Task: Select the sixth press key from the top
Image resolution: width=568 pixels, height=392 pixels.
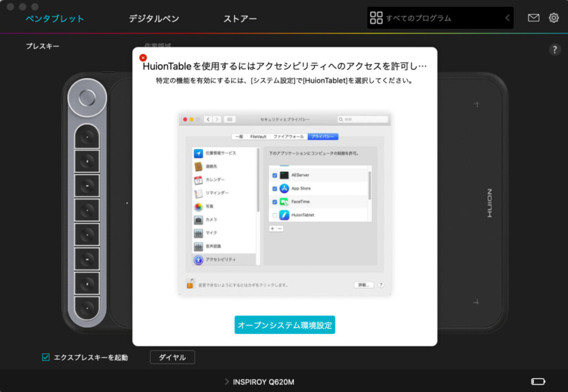Action: 87,259
